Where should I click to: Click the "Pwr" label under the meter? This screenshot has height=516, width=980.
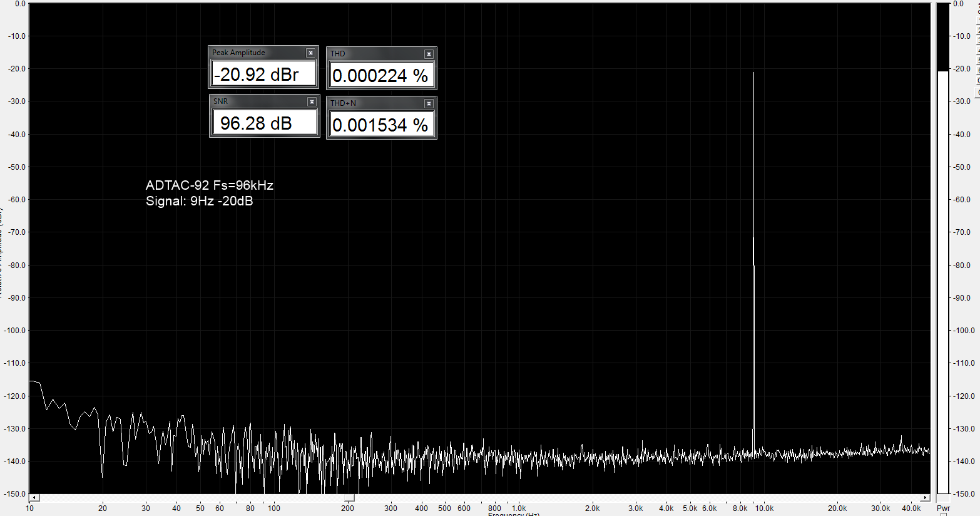coord(943,508)
